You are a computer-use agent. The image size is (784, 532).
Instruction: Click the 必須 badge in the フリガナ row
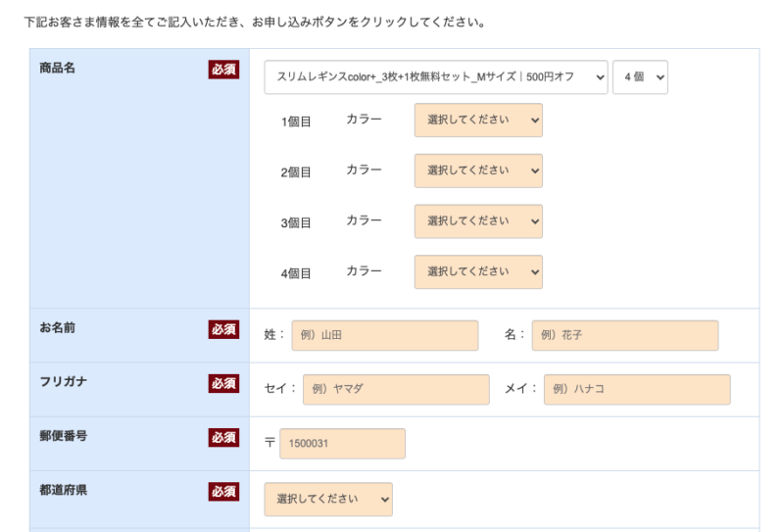pos(223,383)
